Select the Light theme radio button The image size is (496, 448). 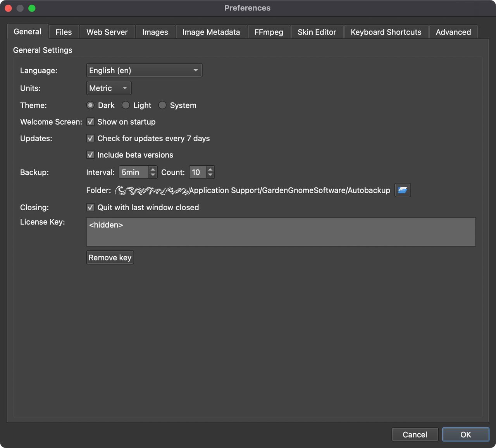[126, 105]
